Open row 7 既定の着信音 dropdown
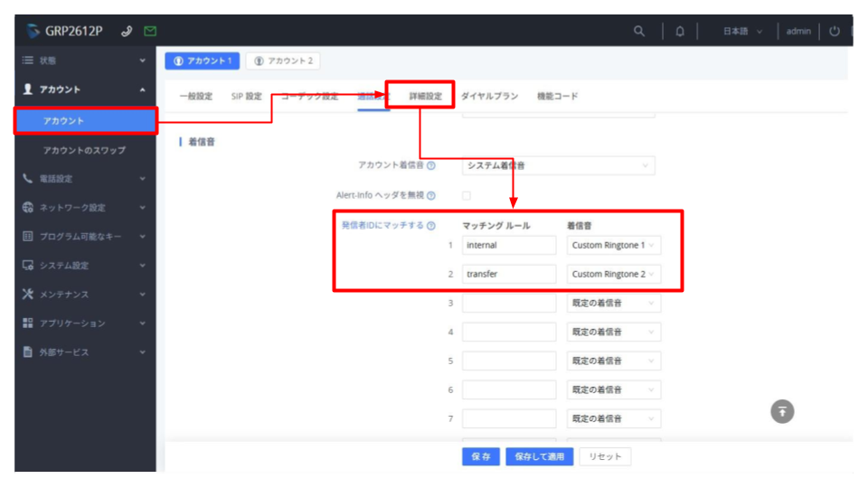This screenshot has width=868, height=488. pos(614,418)
